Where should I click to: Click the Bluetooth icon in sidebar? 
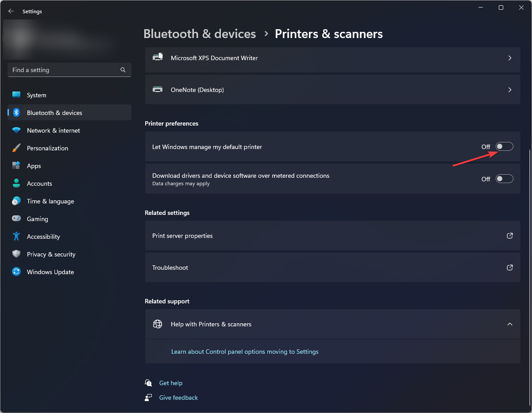coord(16,113)
